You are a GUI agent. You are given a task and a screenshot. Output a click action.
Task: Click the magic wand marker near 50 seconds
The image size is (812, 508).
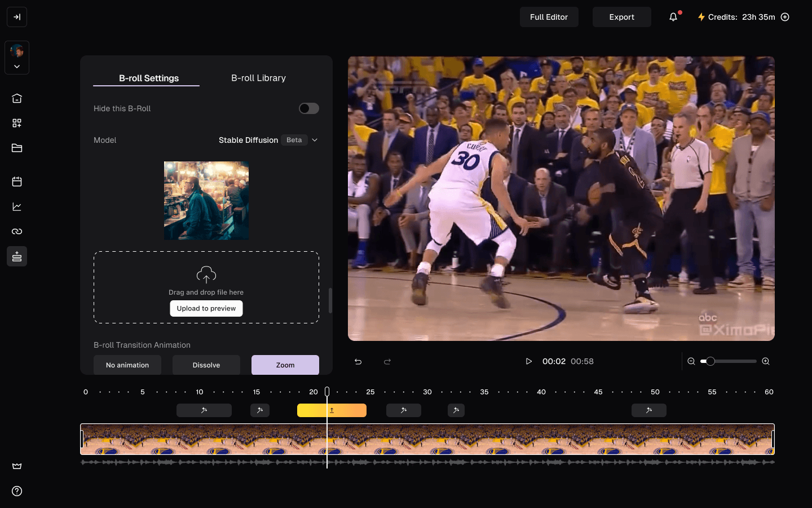point(649,410)
